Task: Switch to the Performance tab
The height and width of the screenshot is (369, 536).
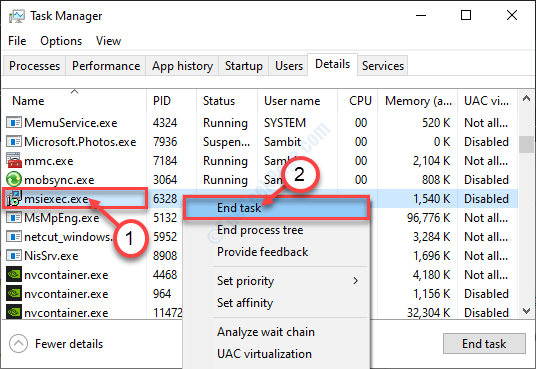Action: point(106,66)
